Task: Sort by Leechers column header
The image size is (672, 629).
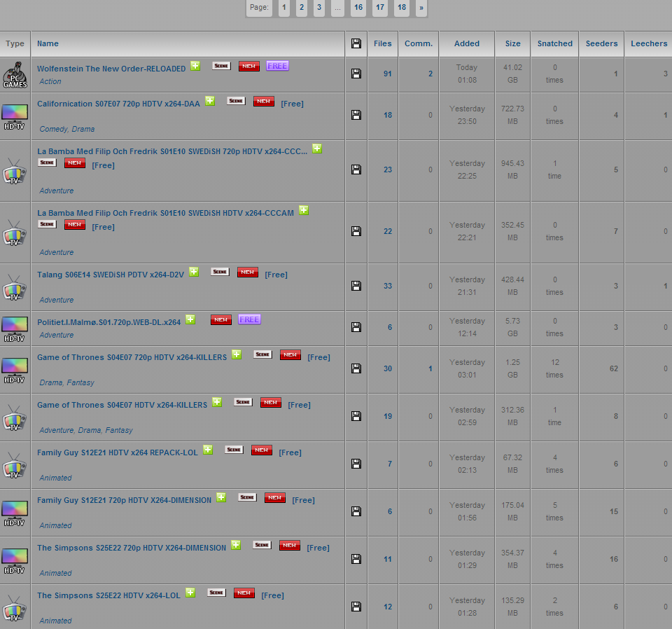Action: click(649, 43)
